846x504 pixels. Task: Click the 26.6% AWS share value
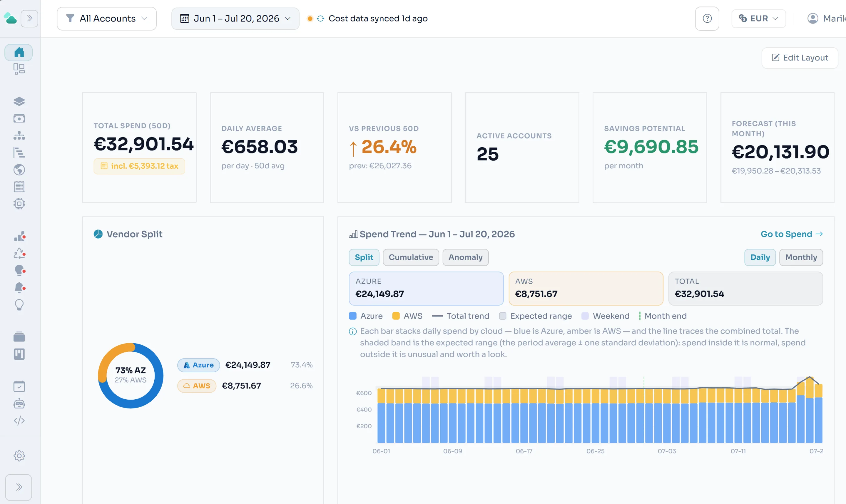(x=301, y=386)
